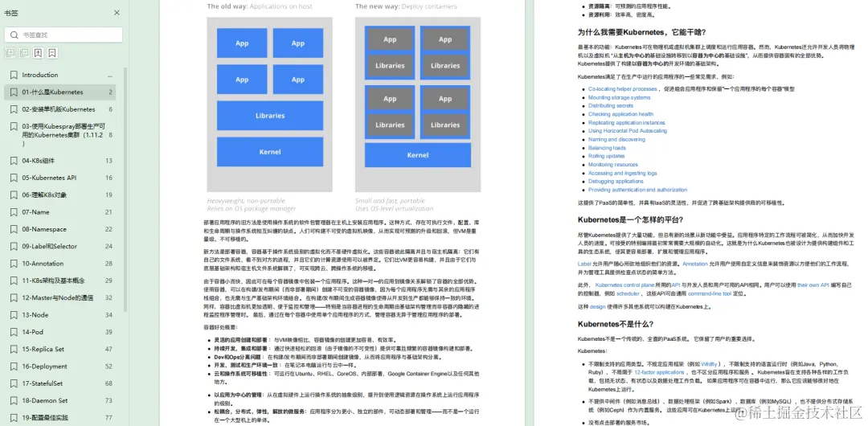868x426 pixels.
Task: Open bookmark 13-Node
Action: [x=59, y=315]
